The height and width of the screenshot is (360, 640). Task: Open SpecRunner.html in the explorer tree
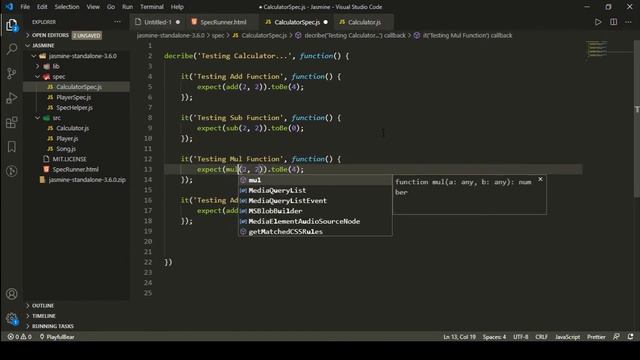pos(75,169)
